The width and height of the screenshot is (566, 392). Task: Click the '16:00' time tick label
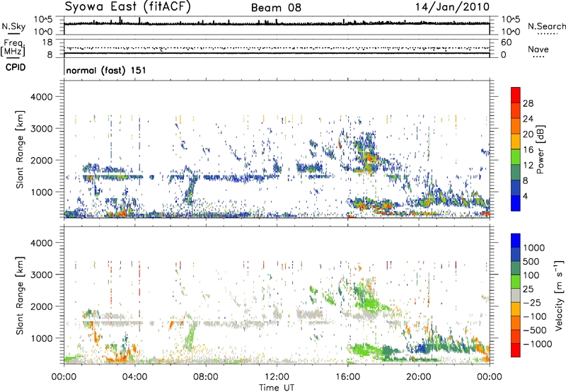click(x=347, y=377)
